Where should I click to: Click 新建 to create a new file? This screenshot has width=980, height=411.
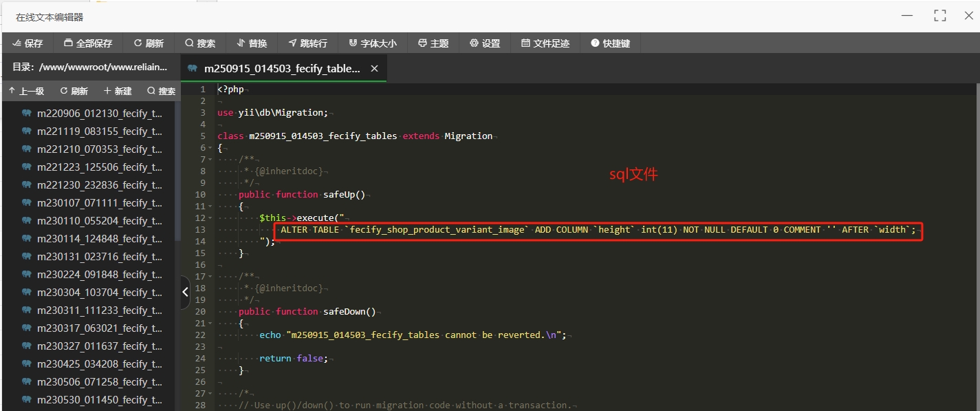118,91
